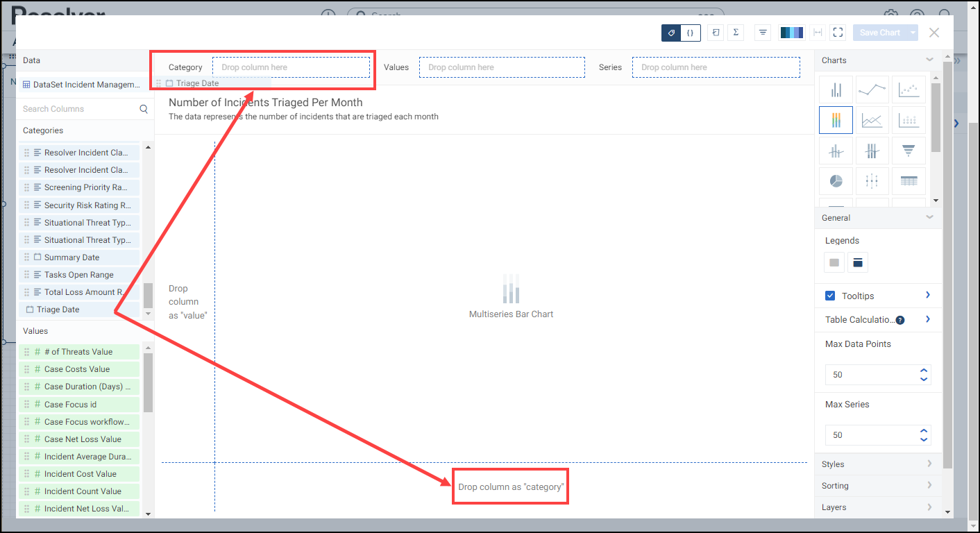Decrease Max Series value
Screen dimensions: 980x533
click(924, 439)
